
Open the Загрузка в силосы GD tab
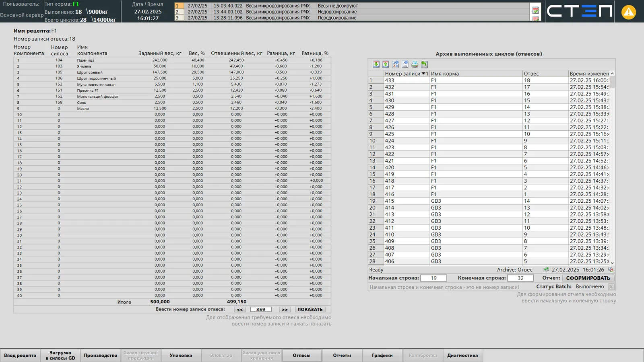[60, 356]
